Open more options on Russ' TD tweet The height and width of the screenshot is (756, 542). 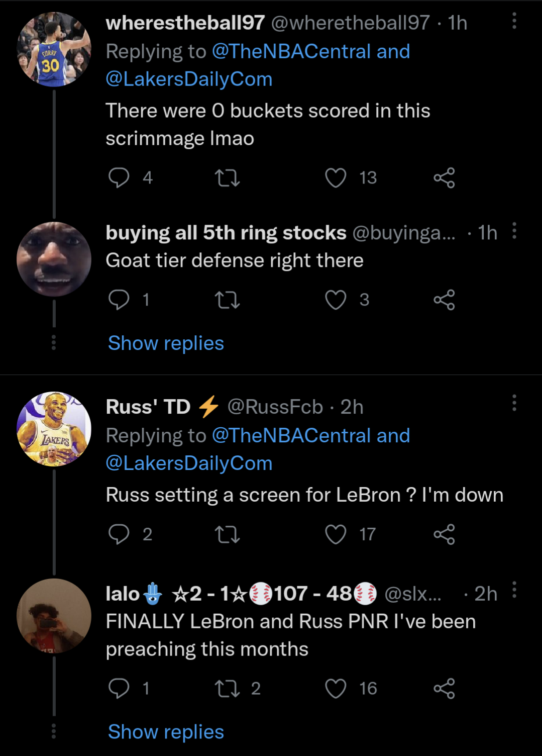point(514,403)
